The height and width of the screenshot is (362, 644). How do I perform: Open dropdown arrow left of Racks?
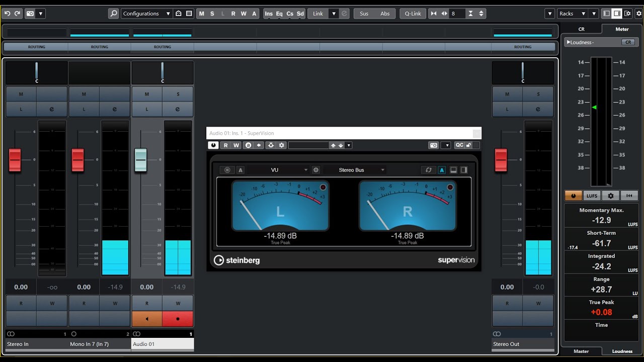[550, 14]
